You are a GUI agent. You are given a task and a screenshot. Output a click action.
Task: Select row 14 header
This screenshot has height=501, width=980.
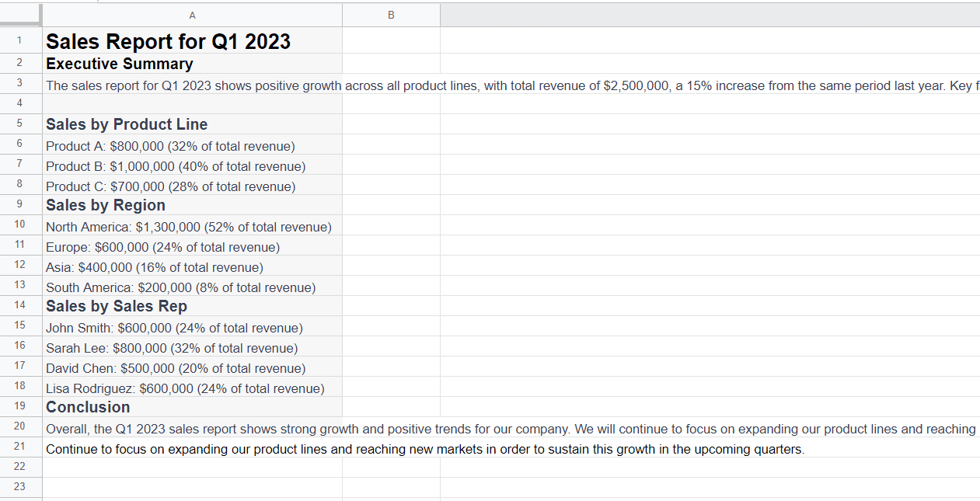[x=19, y=305]
